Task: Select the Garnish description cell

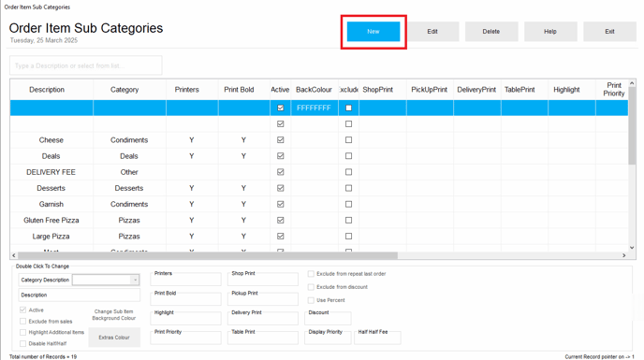Action: point(51,204)
